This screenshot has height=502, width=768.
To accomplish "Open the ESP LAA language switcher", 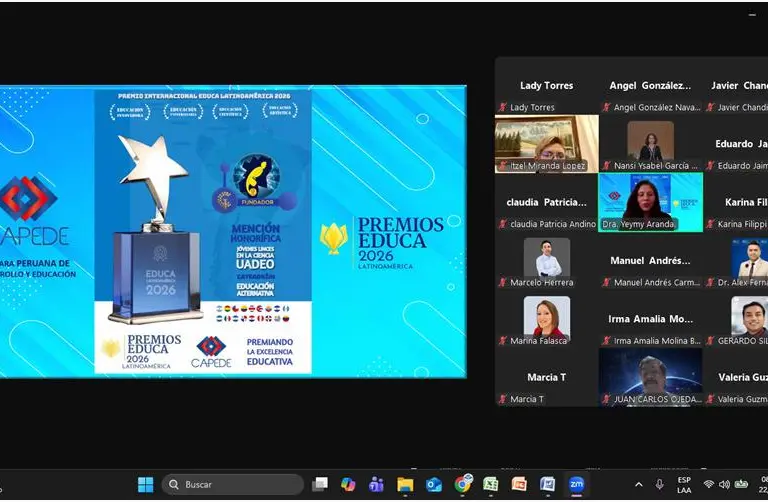I will pos(684,485).
